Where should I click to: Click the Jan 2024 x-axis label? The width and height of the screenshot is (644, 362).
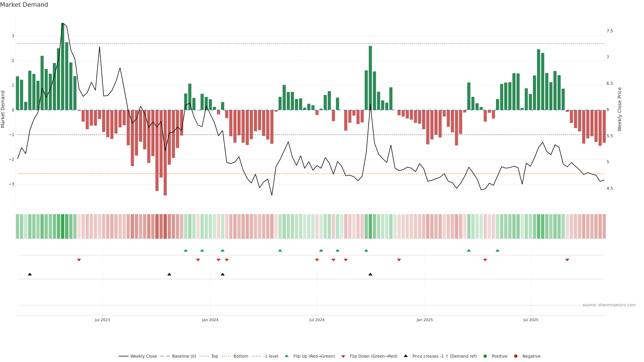(x=210, y=320)
